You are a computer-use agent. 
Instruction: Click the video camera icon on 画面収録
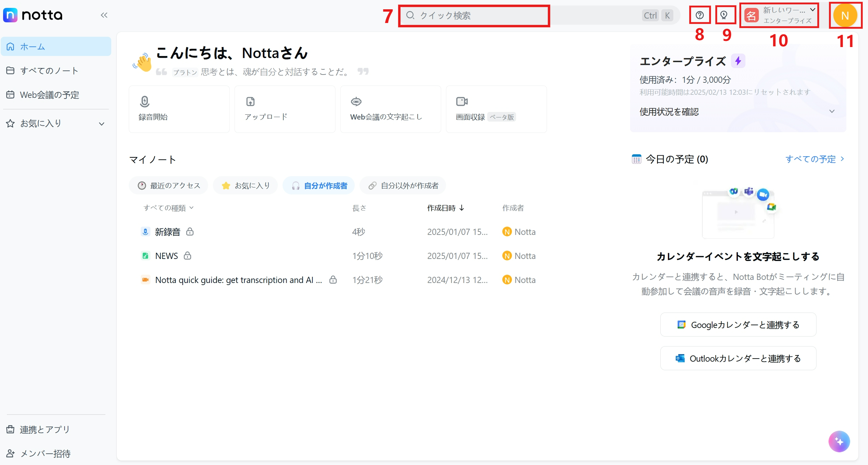tap(462, 101)
